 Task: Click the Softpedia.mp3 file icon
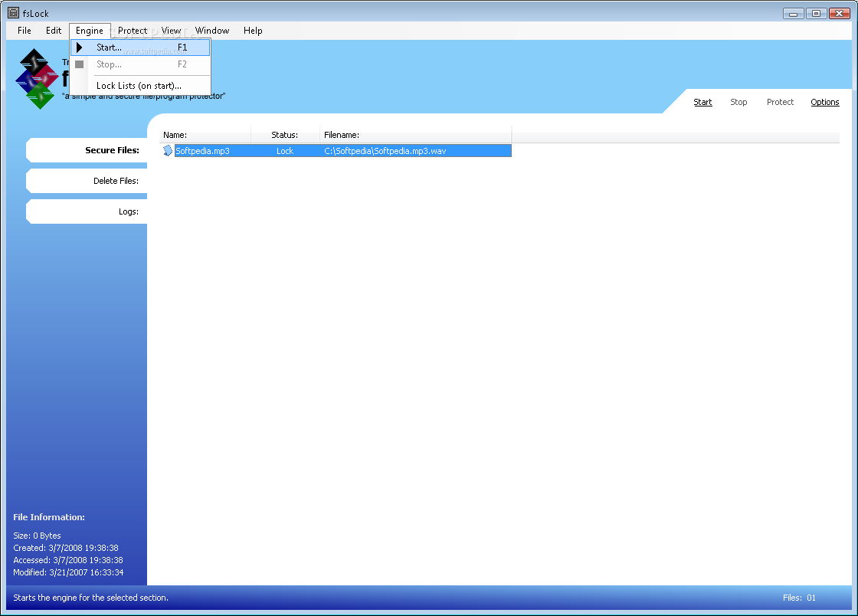[x=168, y=150]
